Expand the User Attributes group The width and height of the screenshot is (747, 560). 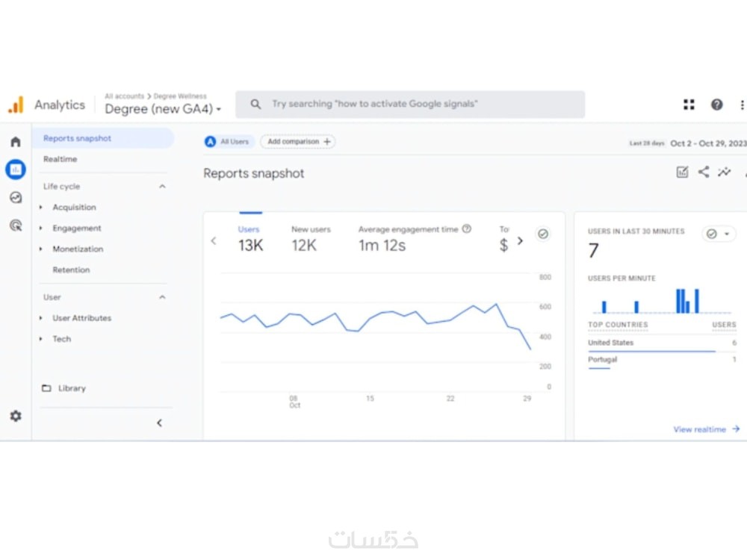pos(41,318)
